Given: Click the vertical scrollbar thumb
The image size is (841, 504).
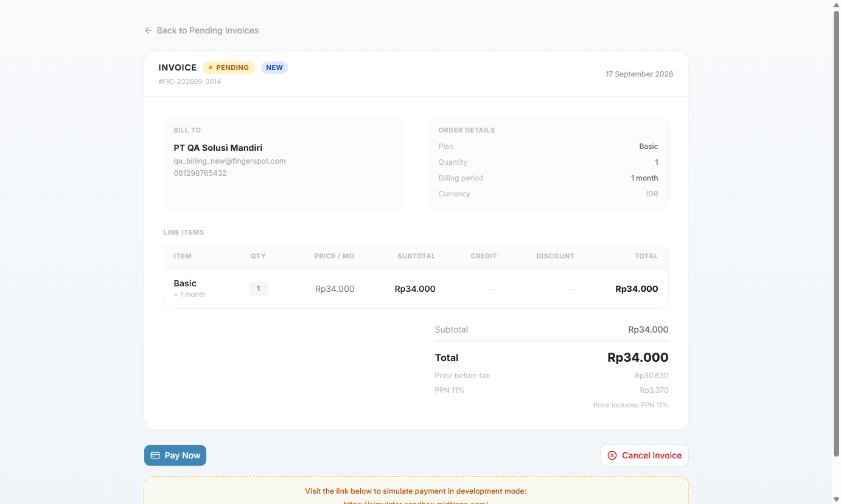Looking at the screenshot, I should [836, 233].
